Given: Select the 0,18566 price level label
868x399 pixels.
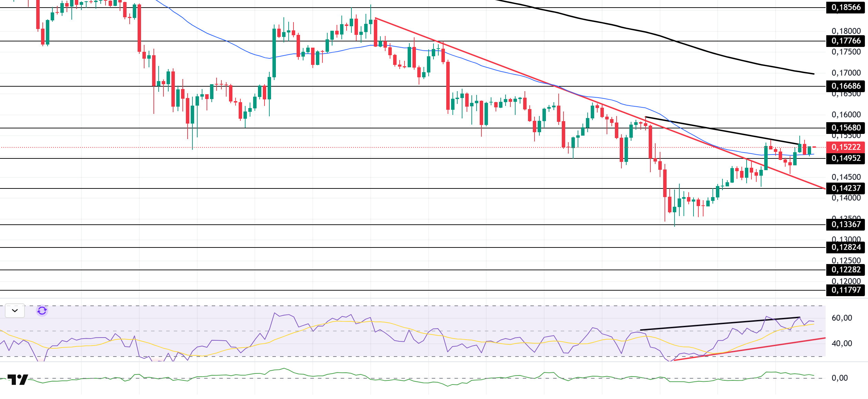Looking at the screenshot, I should coord(846,7).
